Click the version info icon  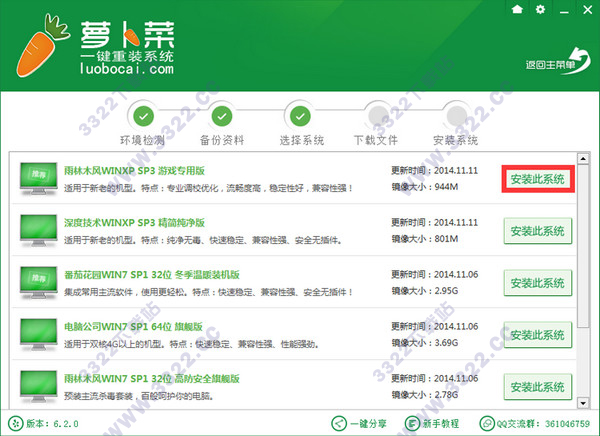pos(15,424)
